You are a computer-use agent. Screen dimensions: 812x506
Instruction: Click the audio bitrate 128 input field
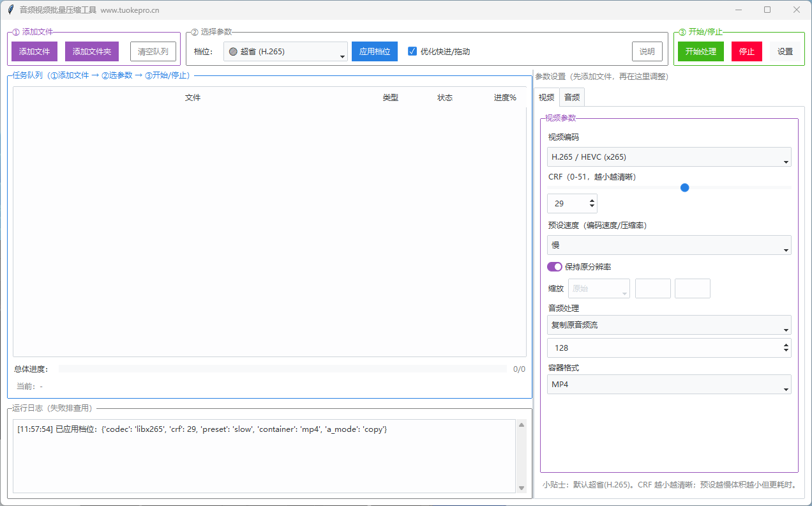(x=664, y=348)
